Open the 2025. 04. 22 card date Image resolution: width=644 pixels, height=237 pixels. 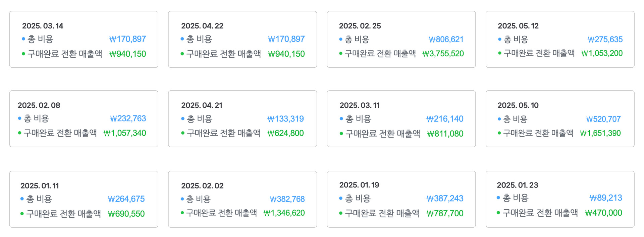202,26
